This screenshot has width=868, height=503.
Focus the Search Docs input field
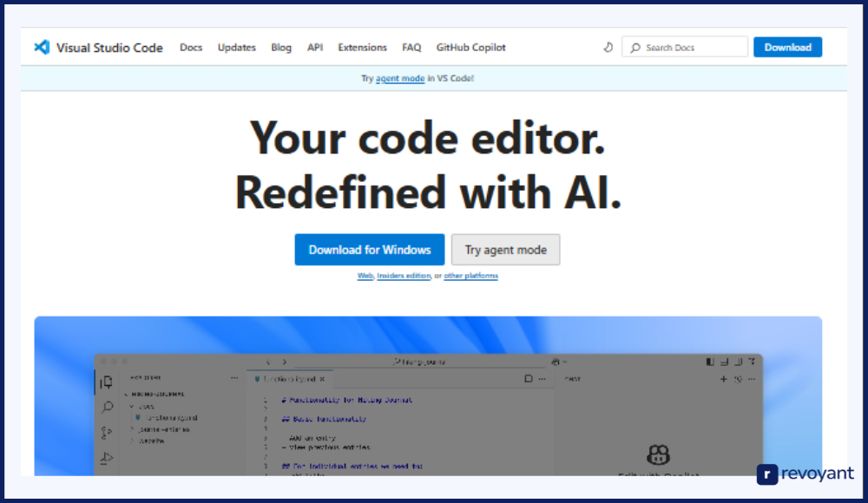coord(685,47)
